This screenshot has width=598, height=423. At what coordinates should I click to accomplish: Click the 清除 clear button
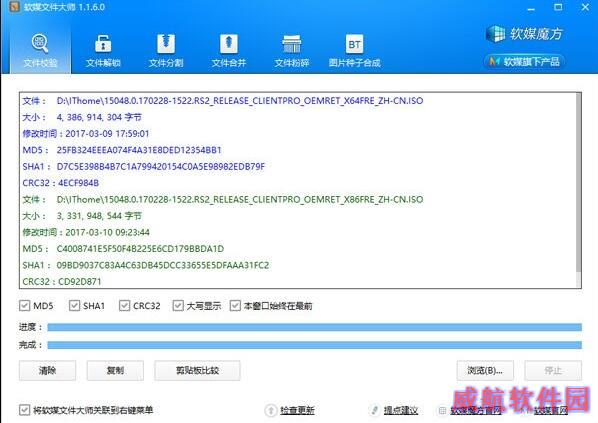(x=47, y=370)
